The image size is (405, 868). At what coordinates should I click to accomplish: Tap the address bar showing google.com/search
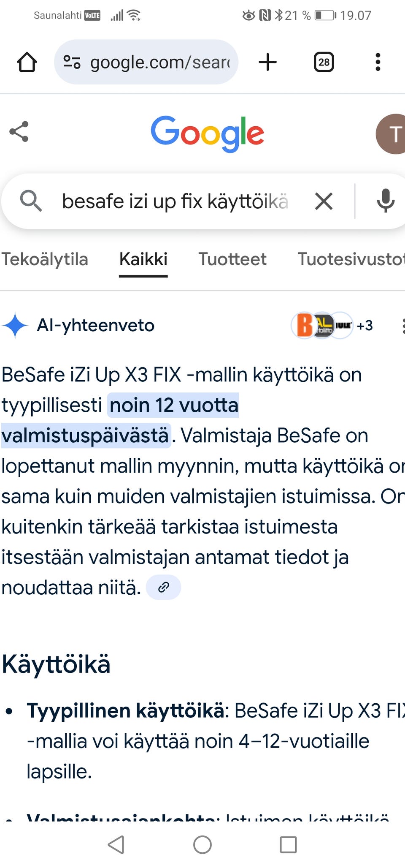click(146, 62)
